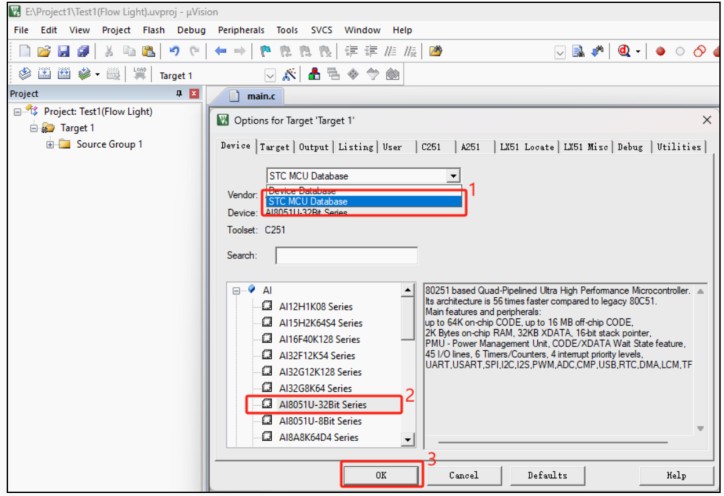The width and height of the screenshot is (724, 496).
Task: Click the Navigate Back blue arrow
Action: 221,51
